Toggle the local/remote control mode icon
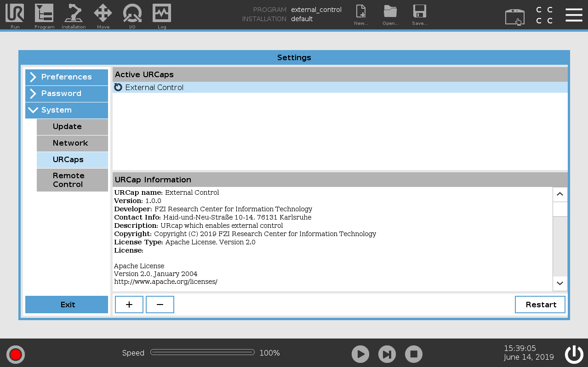The height and width of the screenshot is (367, 588). (514, 17)
